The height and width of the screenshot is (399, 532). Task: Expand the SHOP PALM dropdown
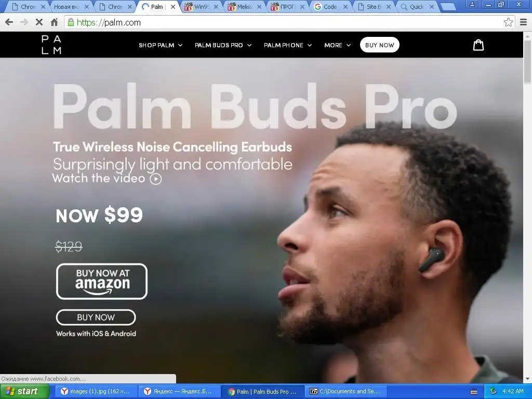tap(161, 45)
